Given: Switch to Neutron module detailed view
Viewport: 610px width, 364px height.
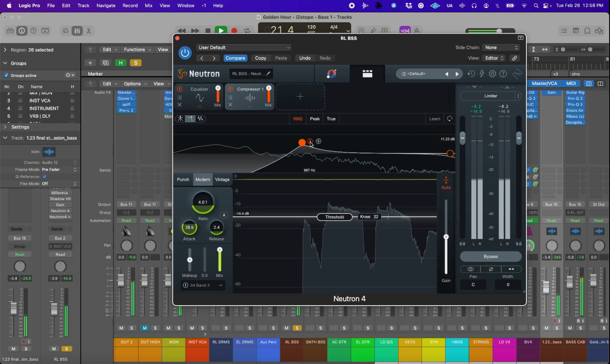Looking at the screenshot, I should pos(367,74).
